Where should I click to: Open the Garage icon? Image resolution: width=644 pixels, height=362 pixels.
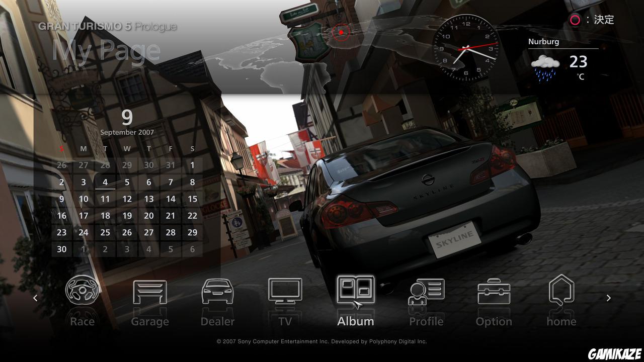[x=150, y=292]
